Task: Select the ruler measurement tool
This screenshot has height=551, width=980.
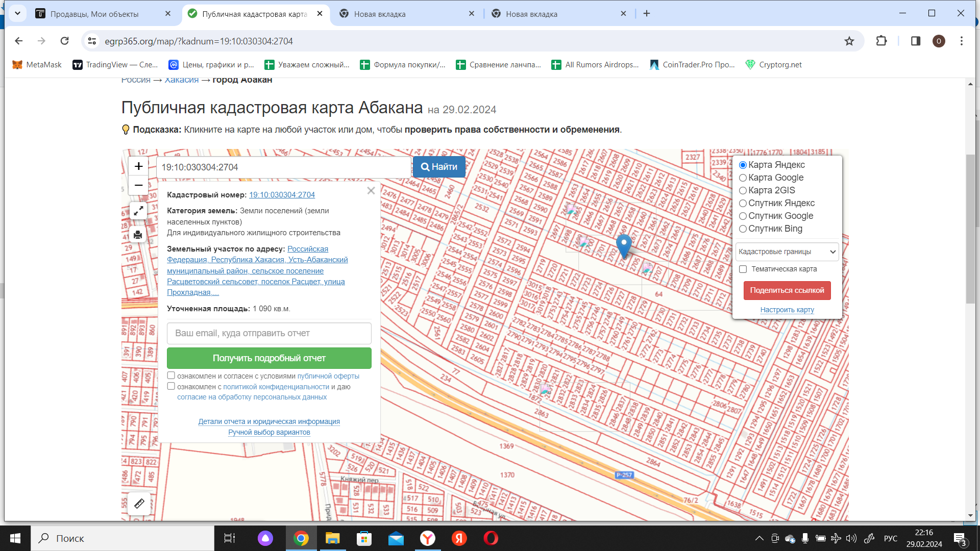Action: [x=139, y=504]
